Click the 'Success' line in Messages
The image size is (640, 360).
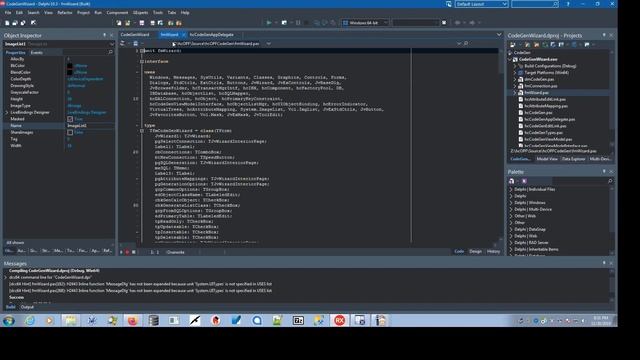(x=17, y=297)
